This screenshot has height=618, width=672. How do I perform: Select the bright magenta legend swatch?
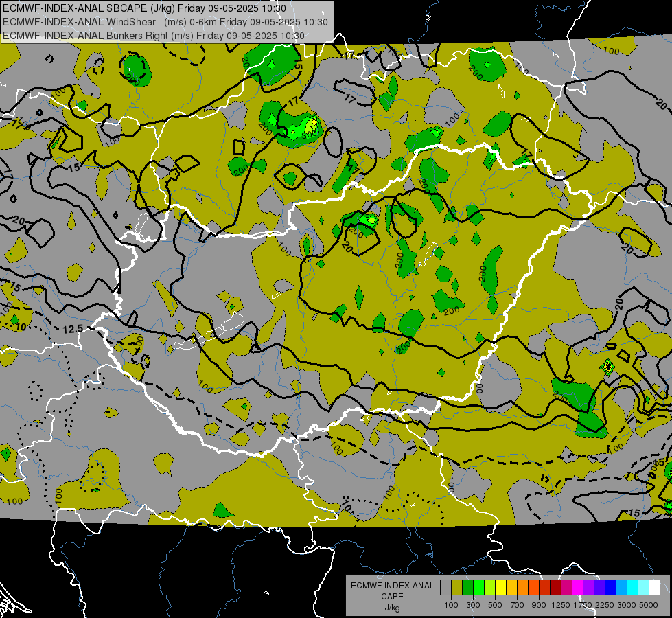[x=578, y=588]
